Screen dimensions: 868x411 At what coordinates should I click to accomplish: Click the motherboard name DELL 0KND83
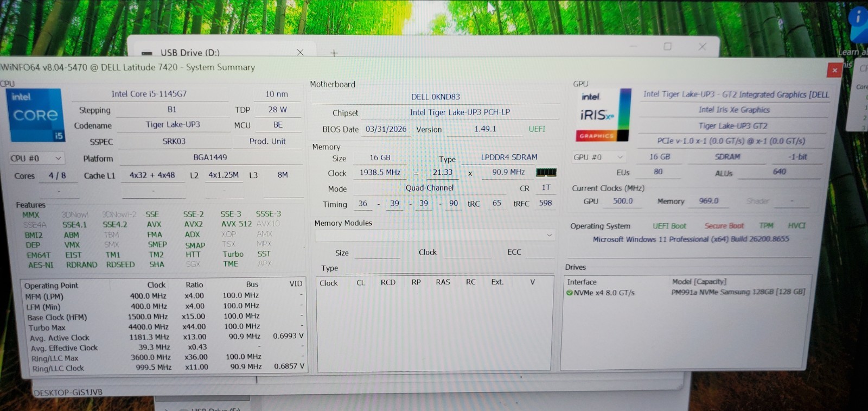tap(436, 97)
